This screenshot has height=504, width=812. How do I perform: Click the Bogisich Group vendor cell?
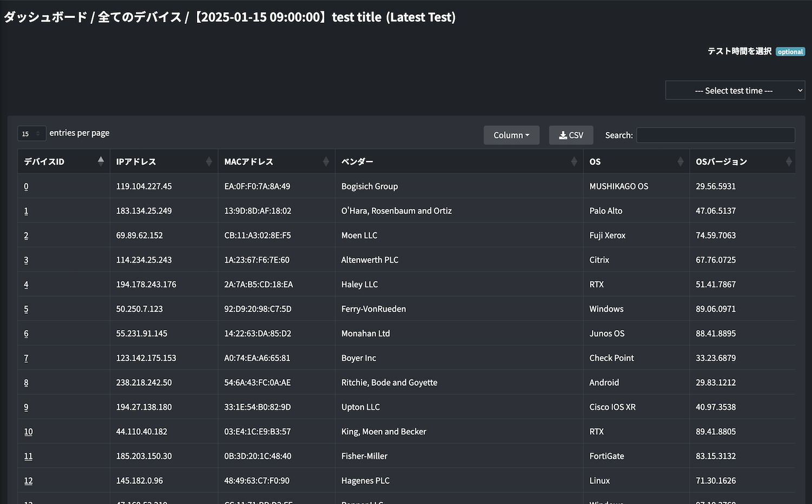pos(369,186)
